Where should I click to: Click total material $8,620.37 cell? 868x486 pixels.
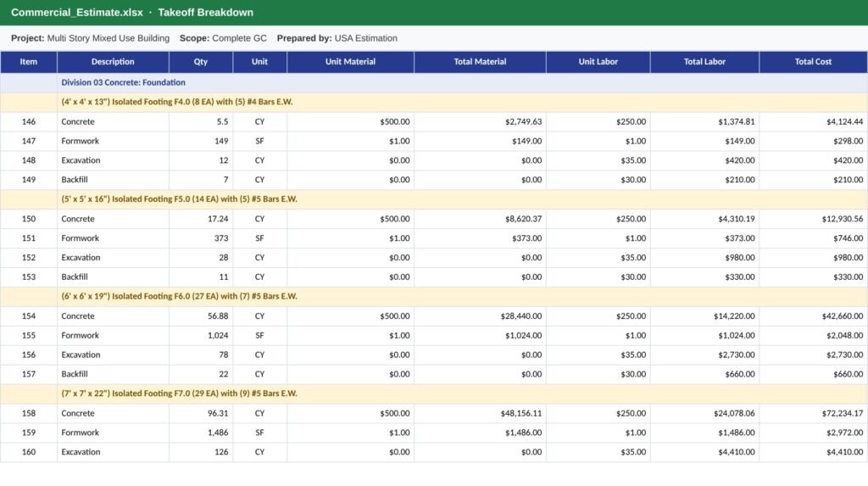coord(480,219)
